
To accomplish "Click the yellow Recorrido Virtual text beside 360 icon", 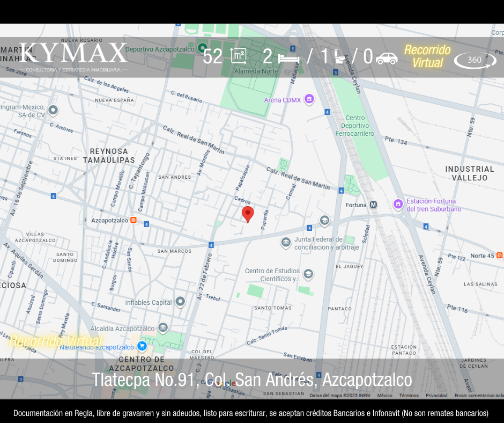I will [x=427, y=56].
